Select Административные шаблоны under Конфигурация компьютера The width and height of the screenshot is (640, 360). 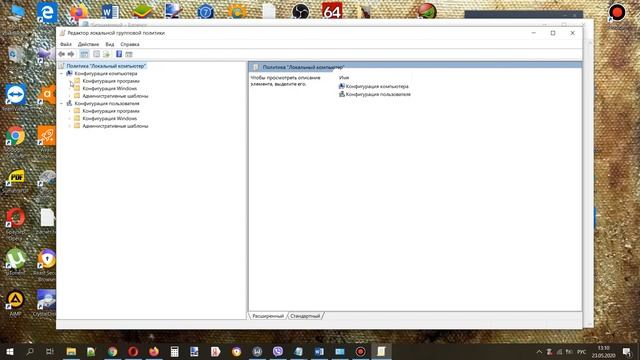115,96
